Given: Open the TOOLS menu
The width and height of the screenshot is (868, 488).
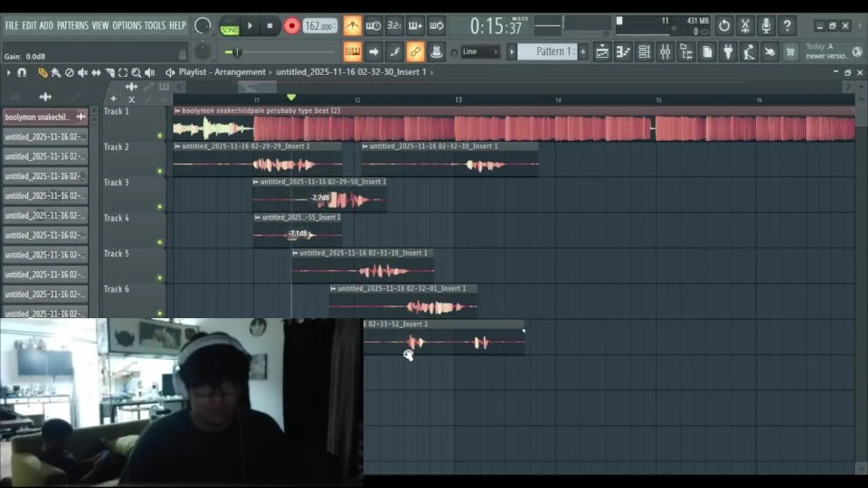Looking at the screenshot, I should (155, 26).
